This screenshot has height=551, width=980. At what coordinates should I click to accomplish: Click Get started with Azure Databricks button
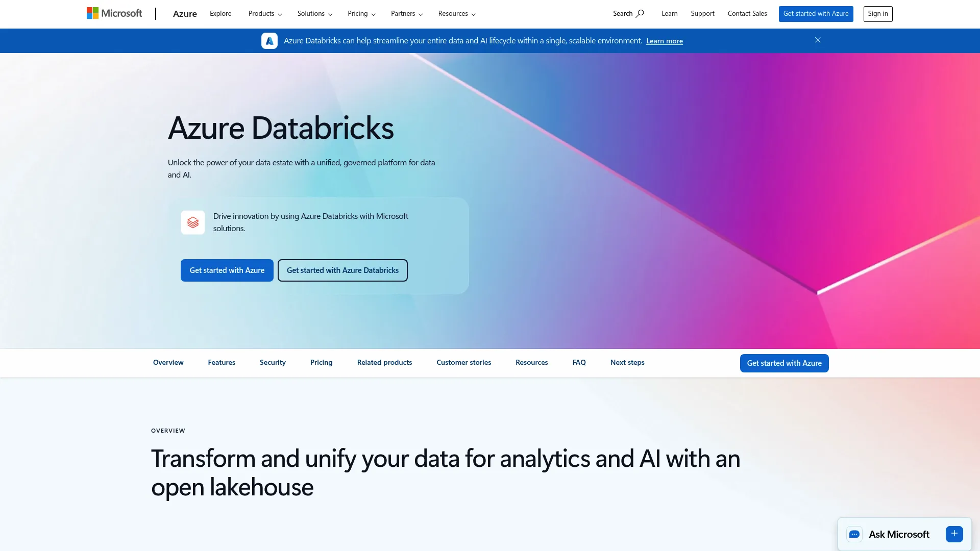342,270
